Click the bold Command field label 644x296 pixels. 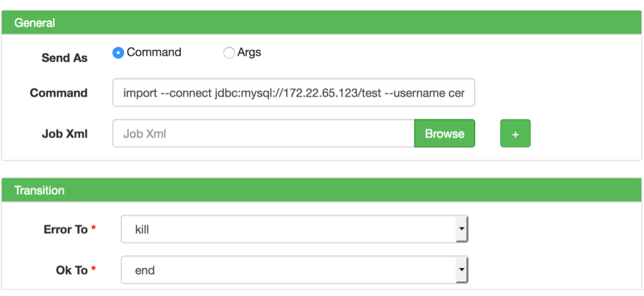point(59,93)
